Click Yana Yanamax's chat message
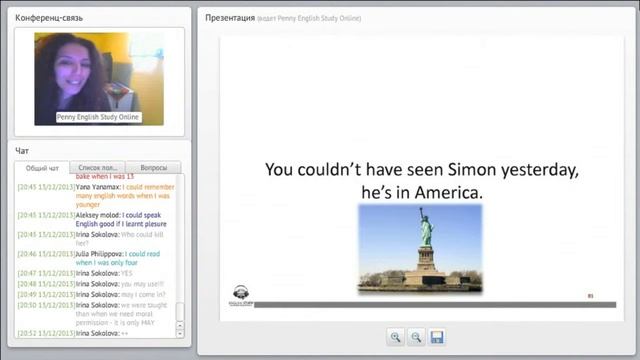Viewport: 640px width, 360px height. [96, 196]
